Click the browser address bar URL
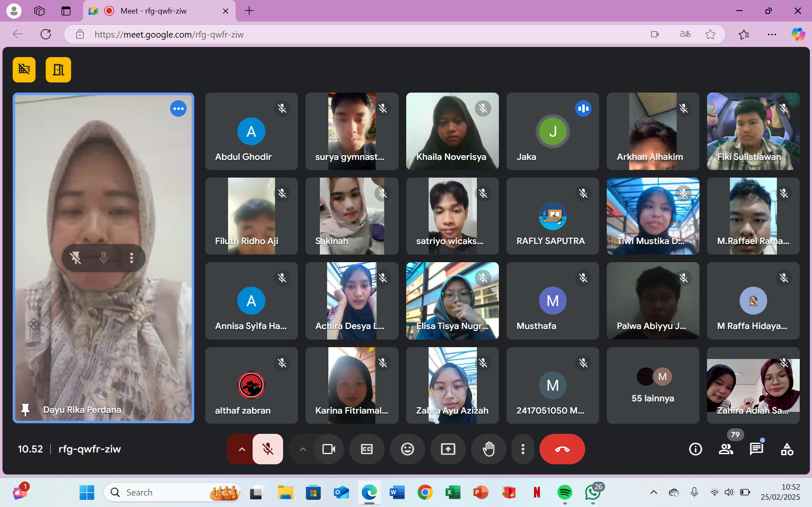Screen dimensions: 812x507 tap(169, 35)
